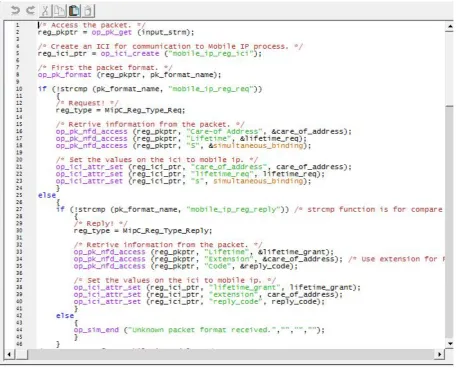Click the Undo arrow icon

pos(15,10)
